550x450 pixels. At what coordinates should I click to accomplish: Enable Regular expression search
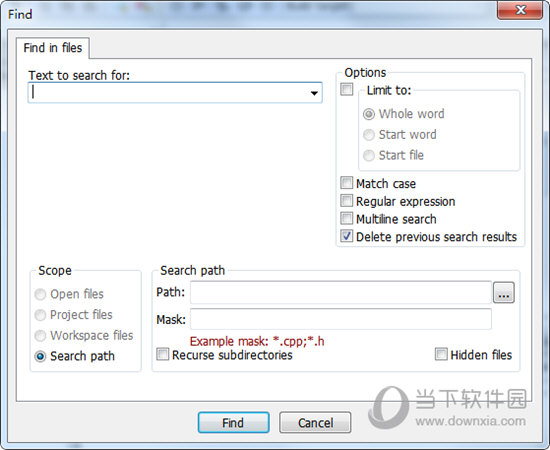(347, 201)
